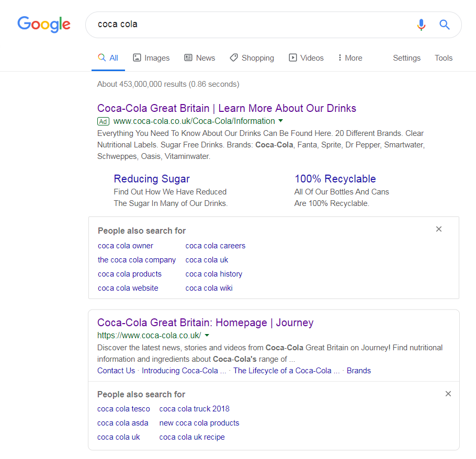Search for the coca cola company
Screen dimensions: 476x459
pos(137,260)
